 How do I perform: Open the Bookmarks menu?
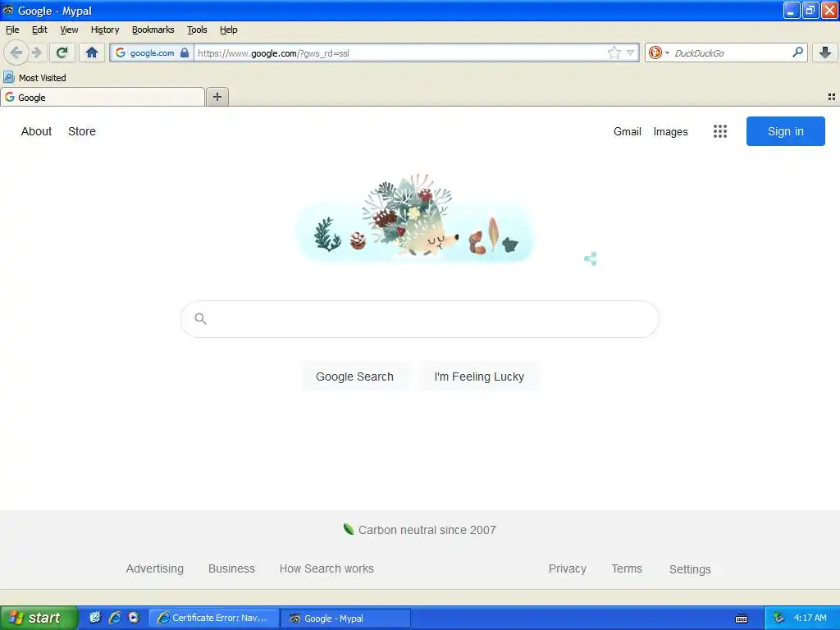(153, 30)
